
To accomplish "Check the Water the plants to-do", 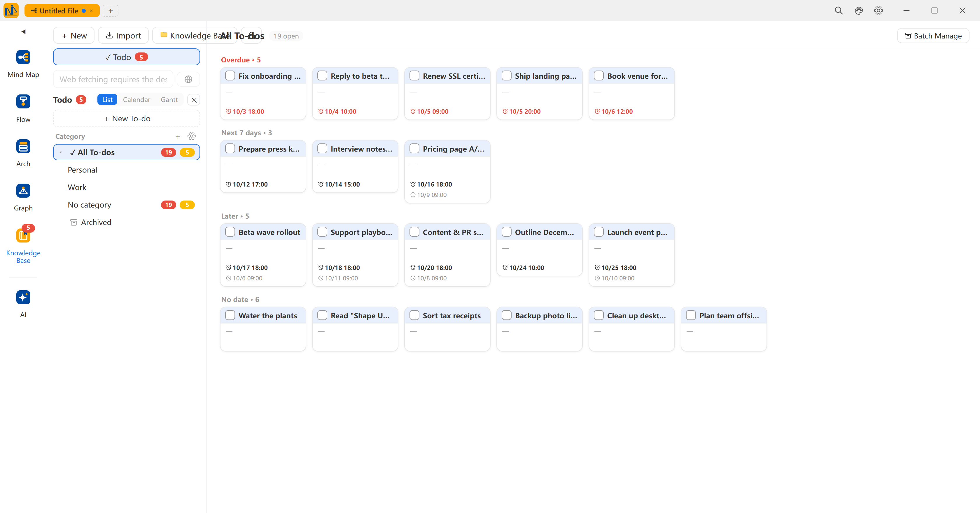I will 230,315.
